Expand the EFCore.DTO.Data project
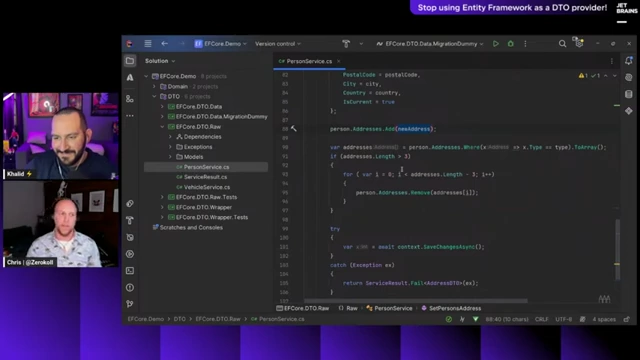Screen dimensions: 640x360 tap(162, 107)
